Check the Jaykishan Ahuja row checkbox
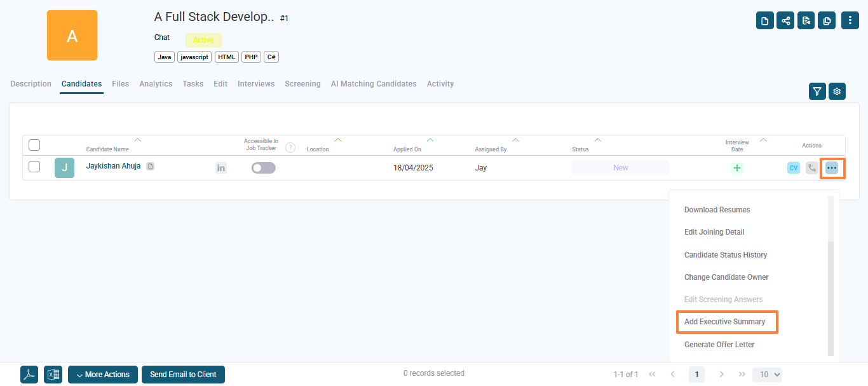Image resolution: width=868 pixels, height=386 pixels. pyautogui.click(x=34, y=167)
